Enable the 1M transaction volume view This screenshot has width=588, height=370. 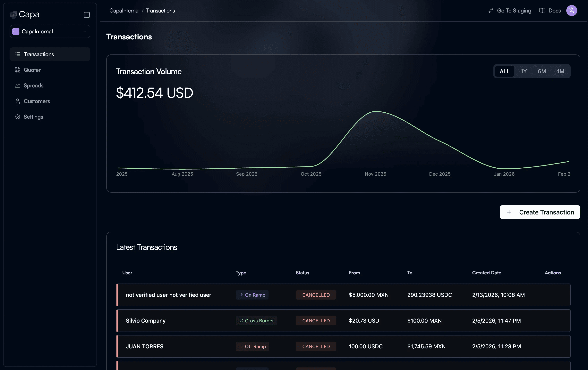[x=561, y=71]
